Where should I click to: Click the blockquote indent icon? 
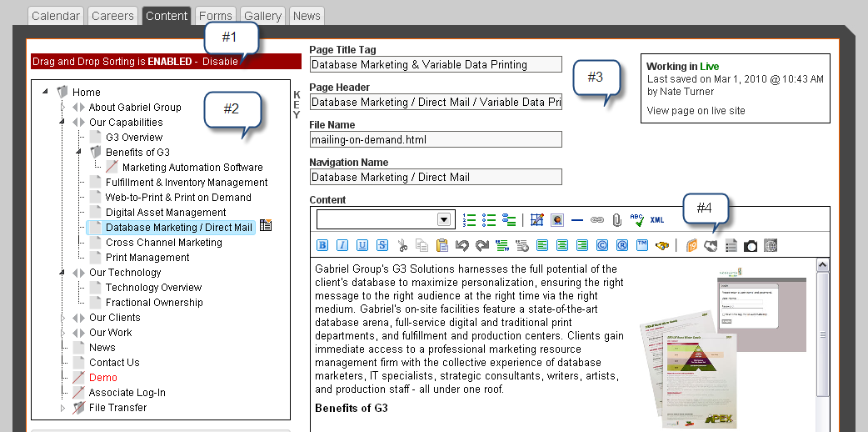502,245
